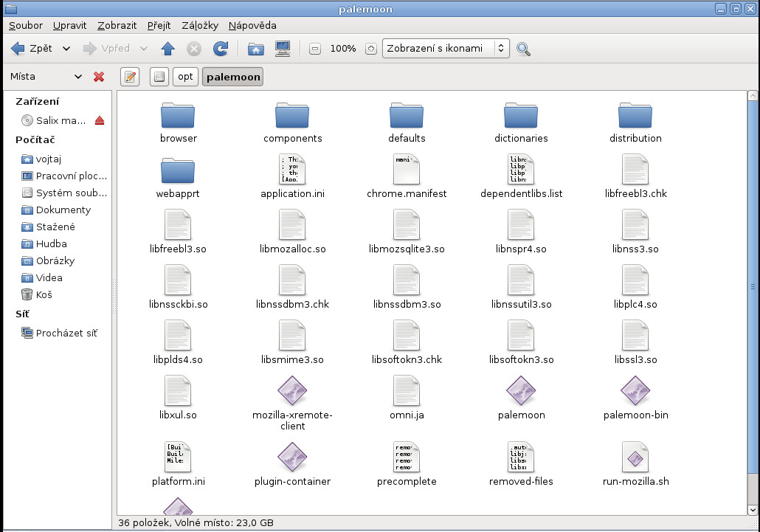Viewport: 760px width, 532px height.
Task: Expand the Zpět history dropdown arrow
Action: pos(66,49)
